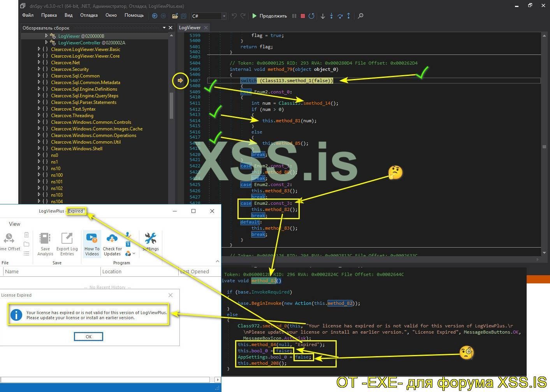Expand the LogViewerController class node
Viewport: 550px width, 392px height.
coord(46,42)
